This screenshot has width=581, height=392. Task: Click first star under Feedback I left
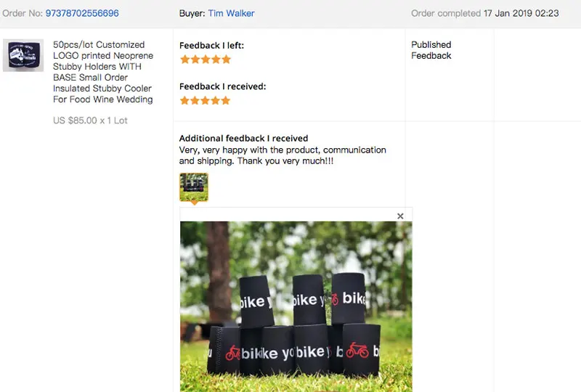185,60
